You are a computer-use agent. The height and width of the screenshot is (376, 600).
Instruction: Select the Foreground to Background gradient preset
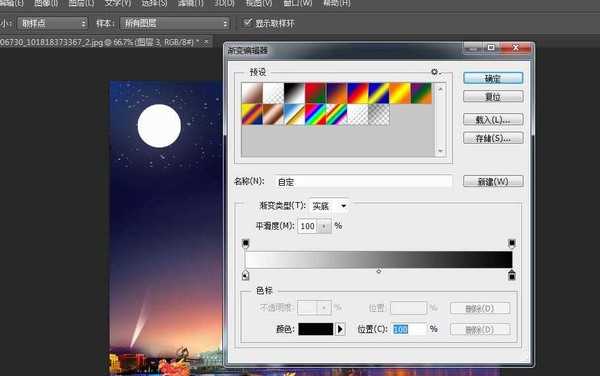click(252, 93)
